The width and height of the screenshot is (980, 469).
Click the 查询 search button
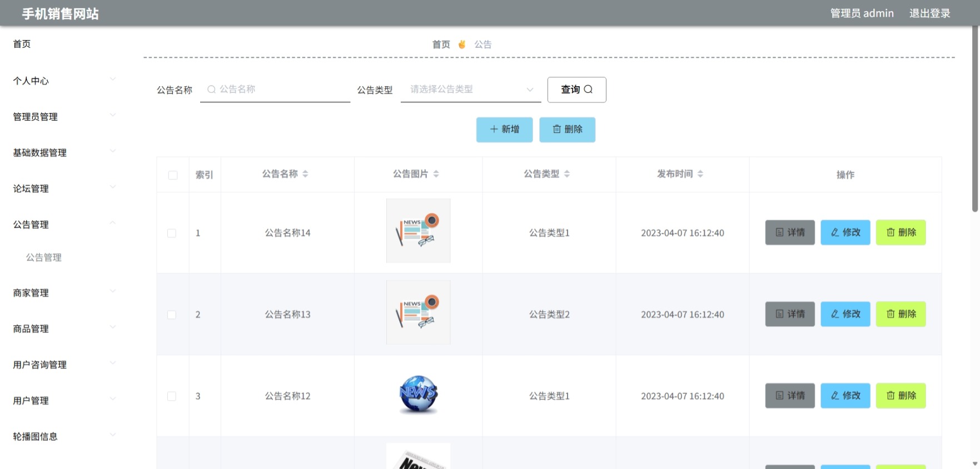576,89
